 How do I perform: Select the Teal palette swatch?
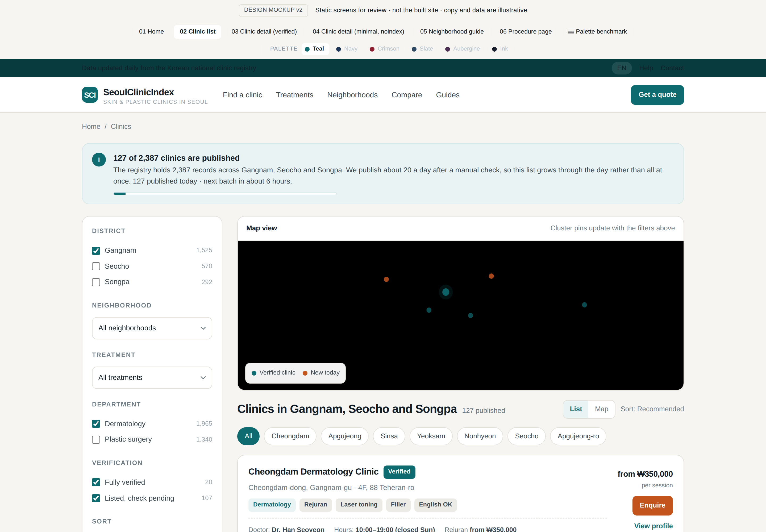tap(315, 49)
